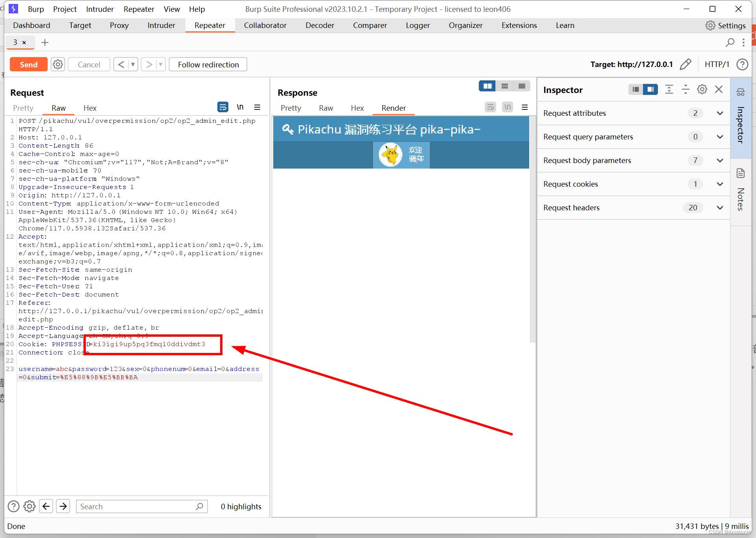
Task: Expand Request body parameters section
Action: click(x=633, y=160)
